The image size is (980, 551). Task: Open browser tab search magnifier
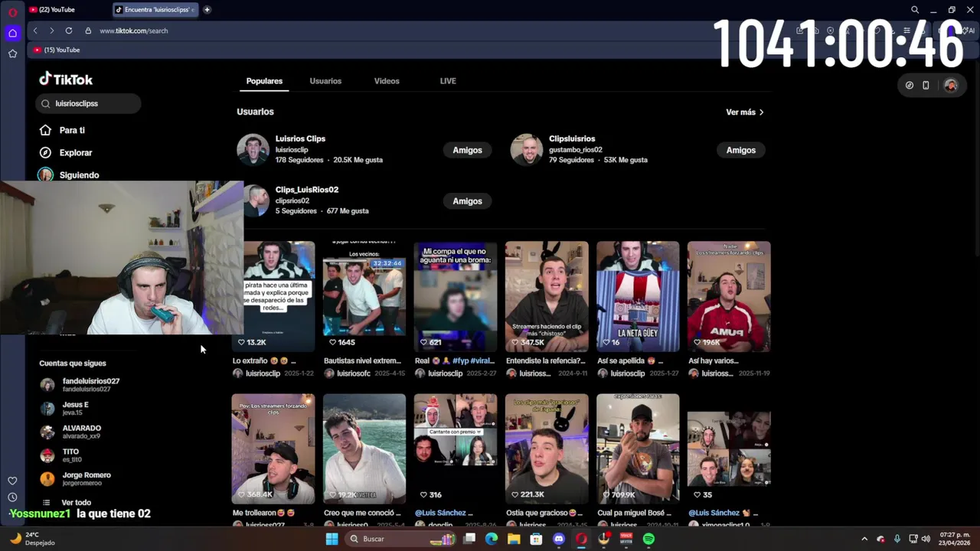pyautogui.click(x=915, y=10)
